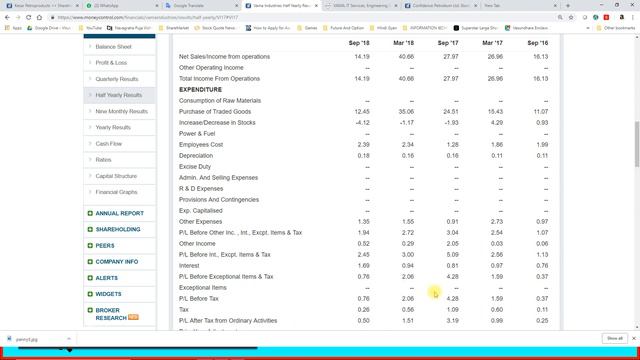This screenshot has width=640, height=360.
Task: Open a new tab with the plus button
Action: 568,6
